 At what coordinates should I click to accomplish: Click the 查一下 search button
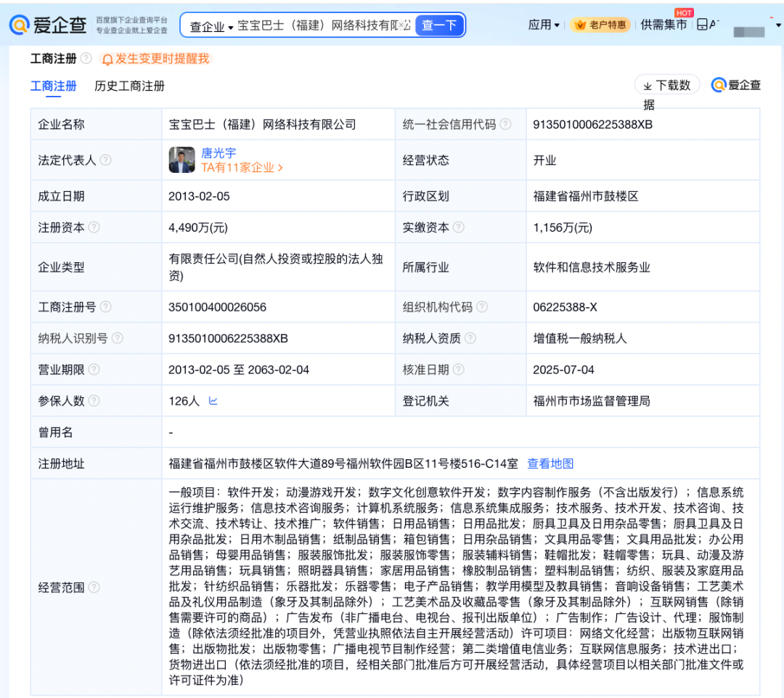pos(441,24)
